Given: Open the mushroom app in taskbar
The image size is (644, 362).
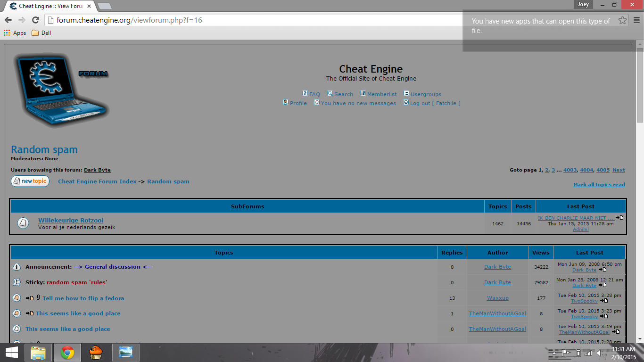Looking at the screenshot, I should pos(96,353).
